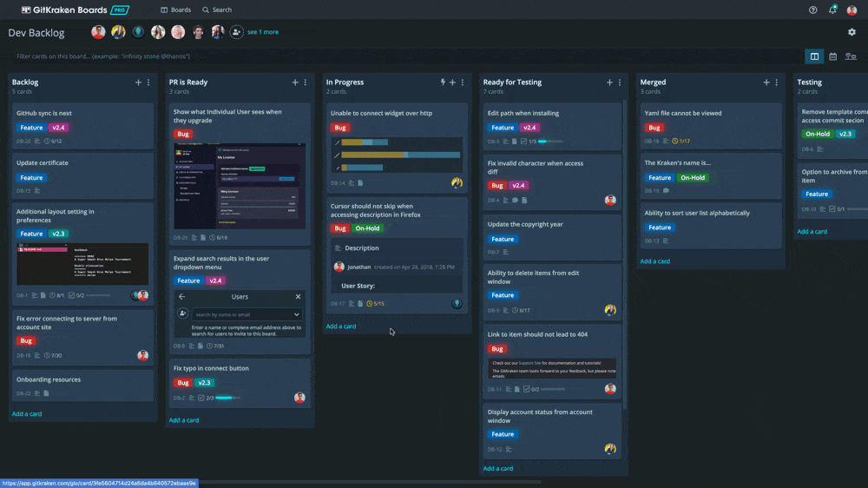This screenshot has width=868, height=488.
Task: Click Add a card in Testing column
Action: [x=812, y=232]
